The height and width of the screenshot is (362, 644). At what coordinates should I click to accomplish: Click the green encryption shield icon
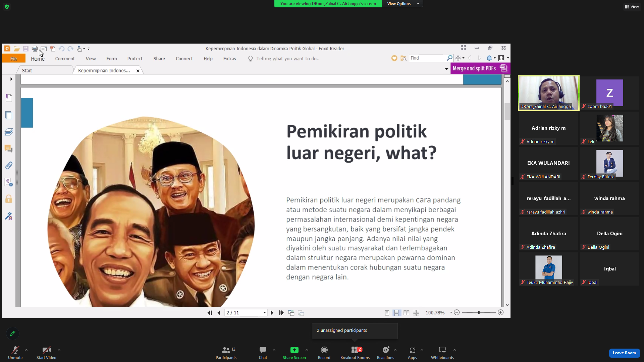[x=7, y=7]
